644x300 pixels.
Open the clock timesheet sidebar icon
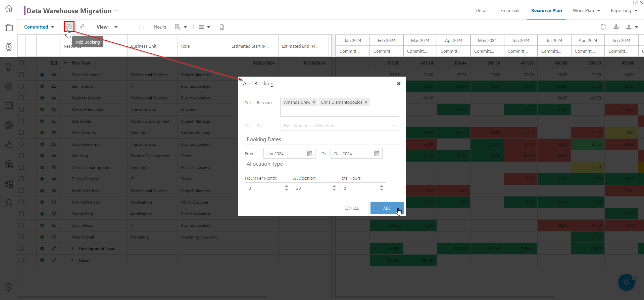click(x=9, y=47)
